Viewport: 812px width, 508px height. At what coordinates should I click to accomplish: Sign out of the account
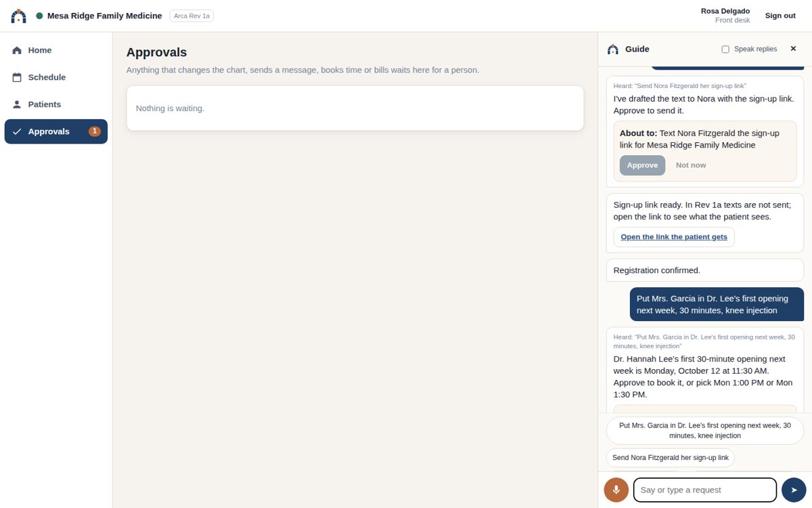[780, 16]
